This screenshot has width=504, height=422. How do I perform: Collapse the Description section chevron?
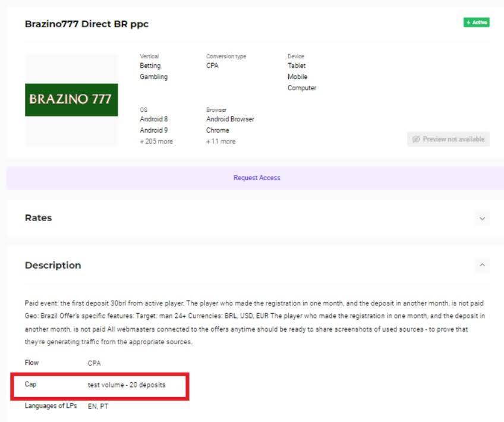click(482, 265)
